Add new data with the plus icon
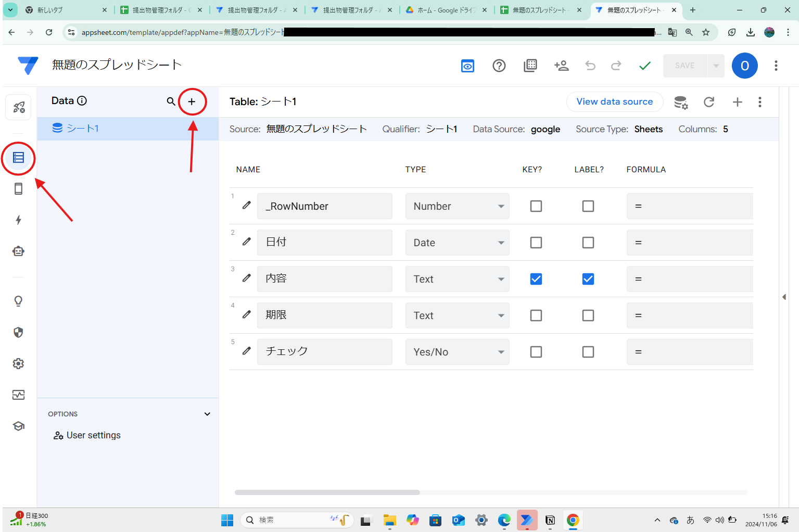The width and height of the screenshot is (799, 532). point(192,102)
